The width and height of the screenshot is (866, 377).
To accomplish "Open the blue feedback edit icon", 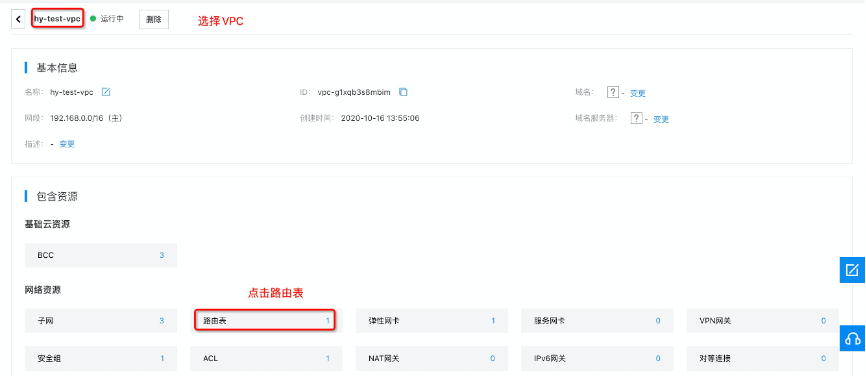I will tap(852, 270).
